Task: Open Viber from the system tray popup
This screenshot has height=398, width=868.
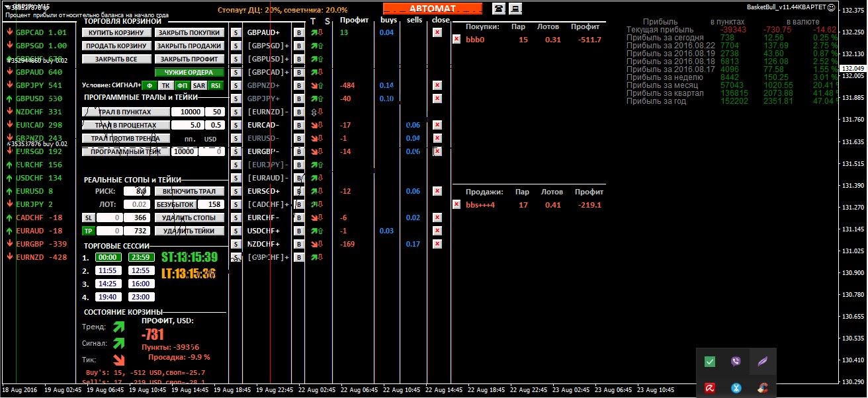Action: (736, 361)
